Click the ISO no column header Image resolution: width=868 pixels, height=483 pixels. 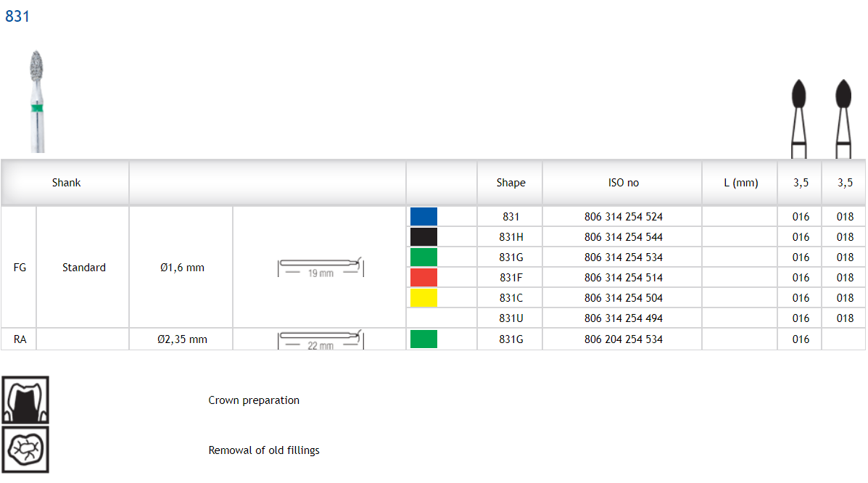tap(623, 183)
